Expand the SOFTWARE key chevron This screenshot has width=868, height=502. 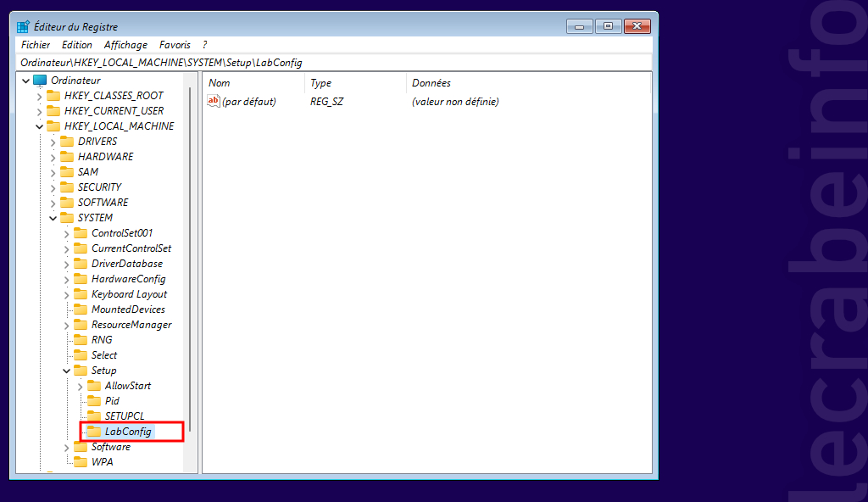[x=53, y=204]
